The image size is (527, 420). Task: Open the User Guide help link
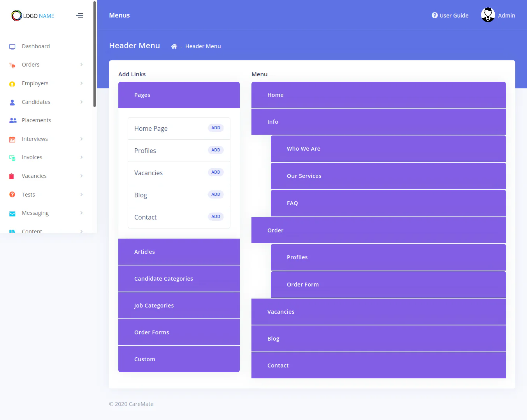[450, 16]
